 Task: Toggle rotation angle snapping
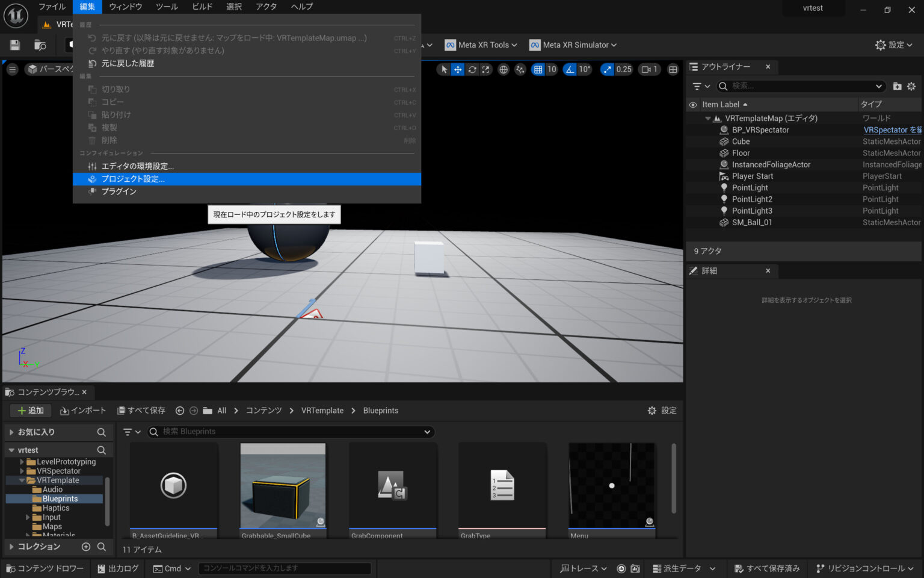coord(569,69)
